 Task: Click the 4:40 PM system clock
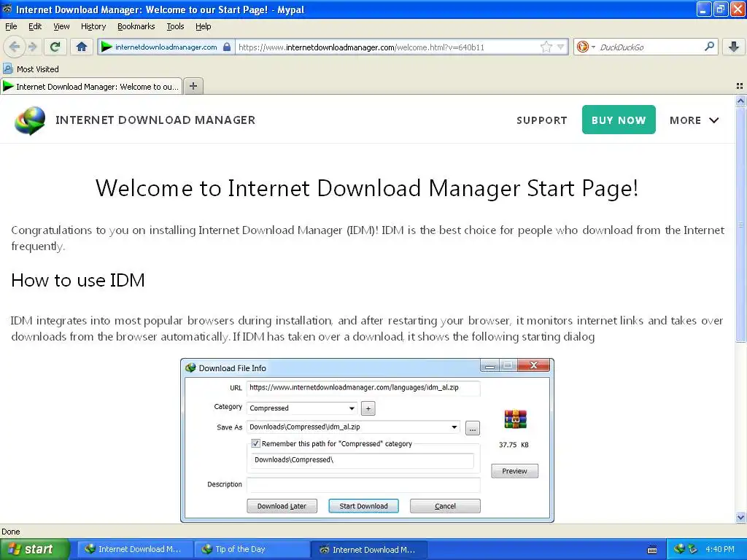coord(720,549)
